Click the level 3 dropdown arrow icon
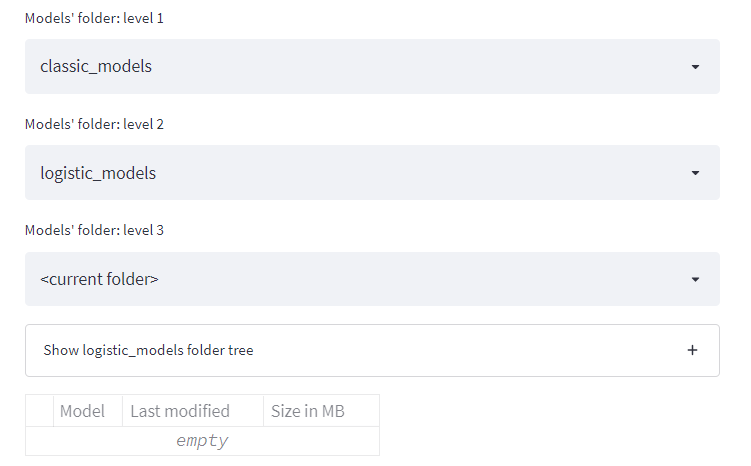The image size is (751, 466). click(695, 279)
